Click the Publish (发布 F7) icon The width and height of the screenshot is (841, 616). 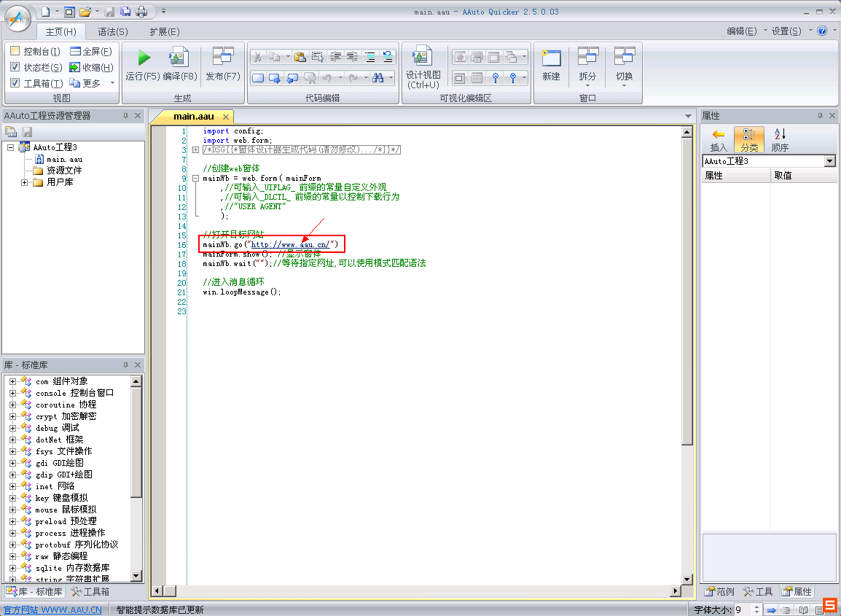click(x=222, y=58)
